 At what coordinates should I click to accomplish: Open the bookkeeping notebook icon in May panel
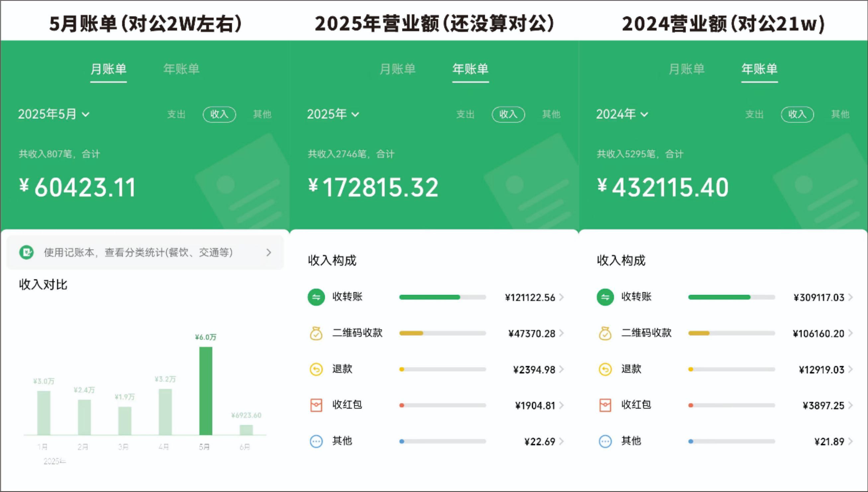point(26,252)
